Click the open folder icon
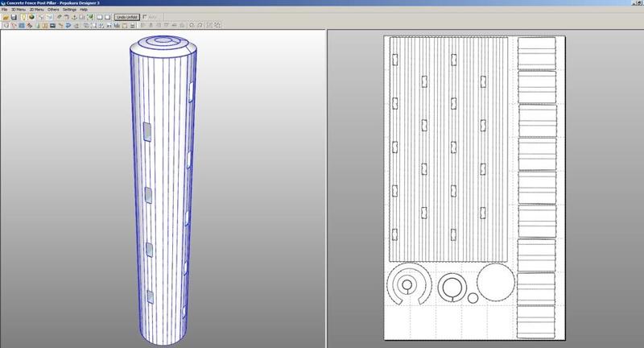 point(6,17)
